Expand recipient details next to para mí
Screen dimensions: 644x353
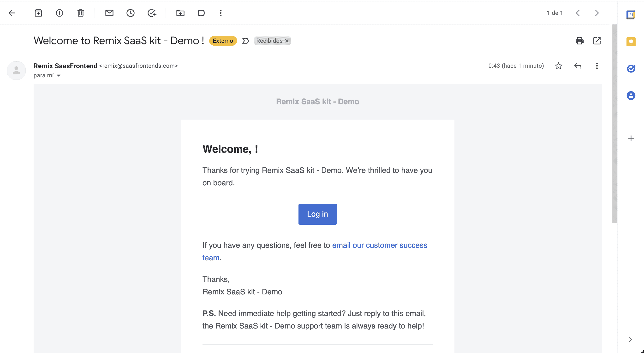[x=59, y=76]
